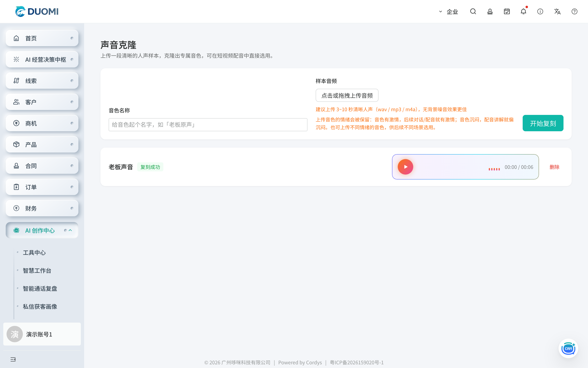
Task: Collapse the sidebar with the bottom toggle icon
Action: pyautogui.click(x=13, y=359)
